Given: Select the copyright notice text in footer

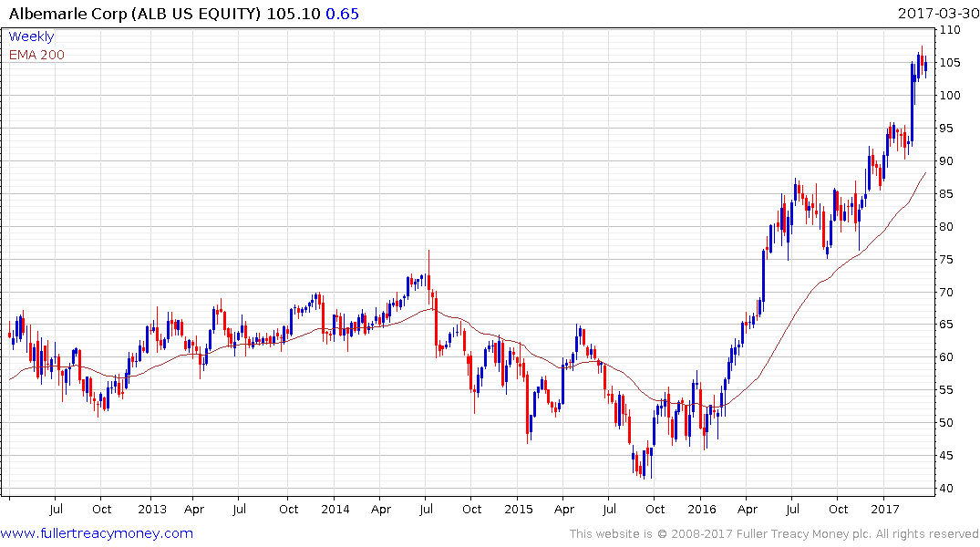Looking at the screenshot, I should click(774, 534).
